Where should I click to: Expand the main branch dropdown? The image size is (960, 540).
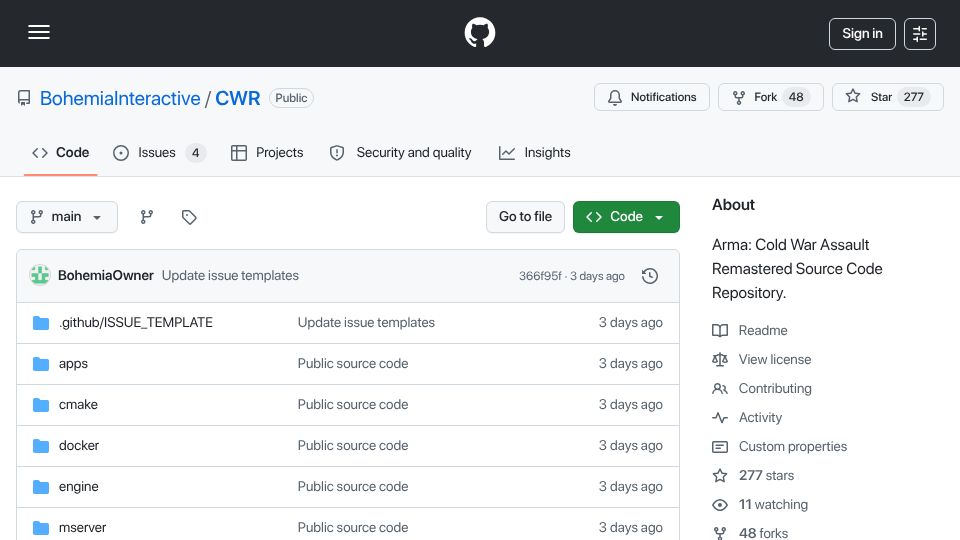coord(67,217)
